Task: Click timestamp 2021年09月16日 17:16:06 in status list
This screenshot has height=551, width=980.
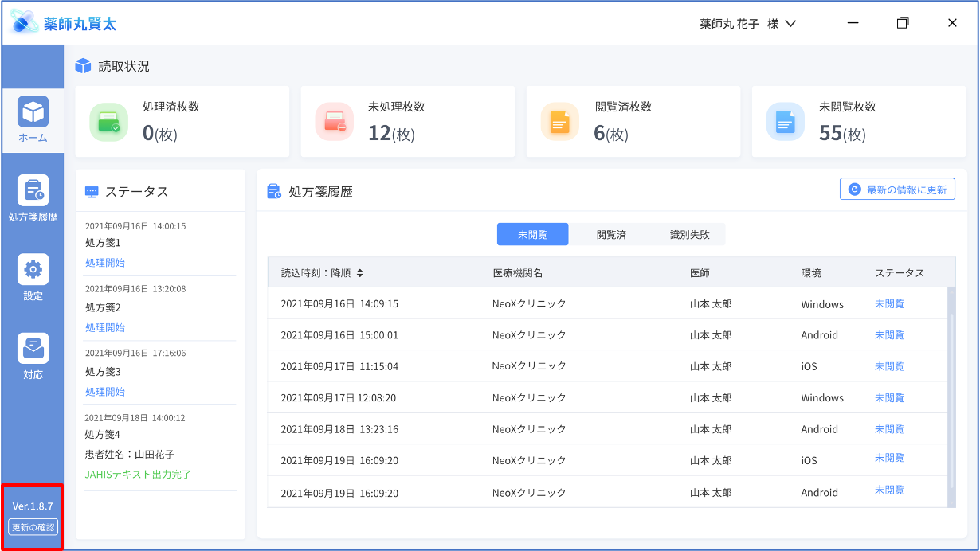Action: point(135,353)
